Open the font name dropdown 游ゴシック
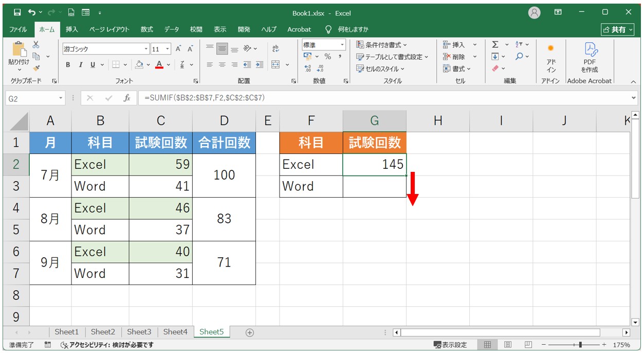Viewport: 644px width, 353px height. 146,49
